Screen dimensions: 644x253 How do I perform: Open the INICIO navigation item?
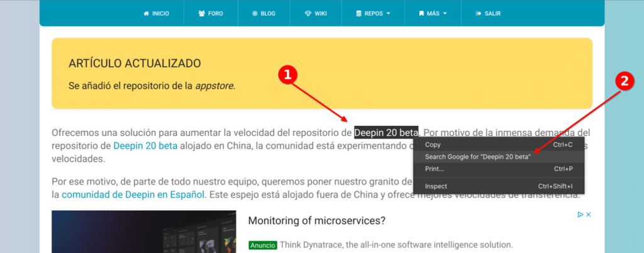[156, 14]
